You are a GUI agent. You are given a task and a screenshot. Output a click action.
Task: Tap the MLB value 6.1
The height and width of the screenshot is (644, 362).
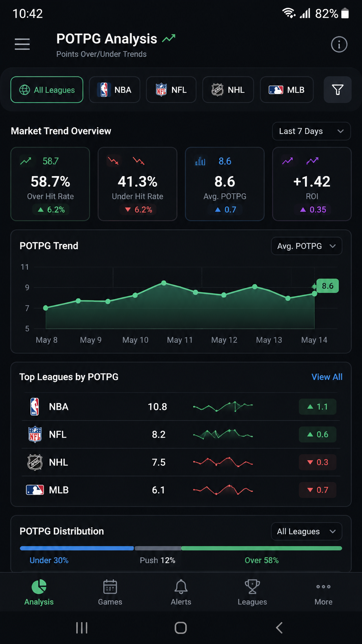point(158,490)
